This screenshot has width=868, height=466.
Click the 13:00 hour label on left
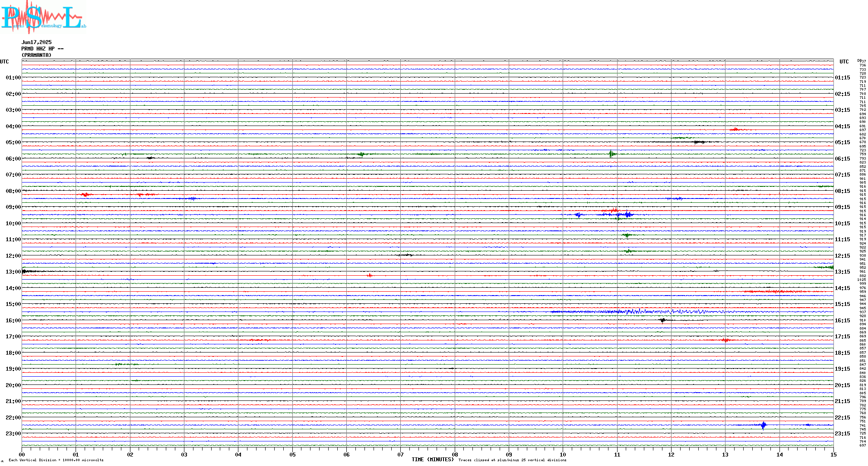[13, 272]
